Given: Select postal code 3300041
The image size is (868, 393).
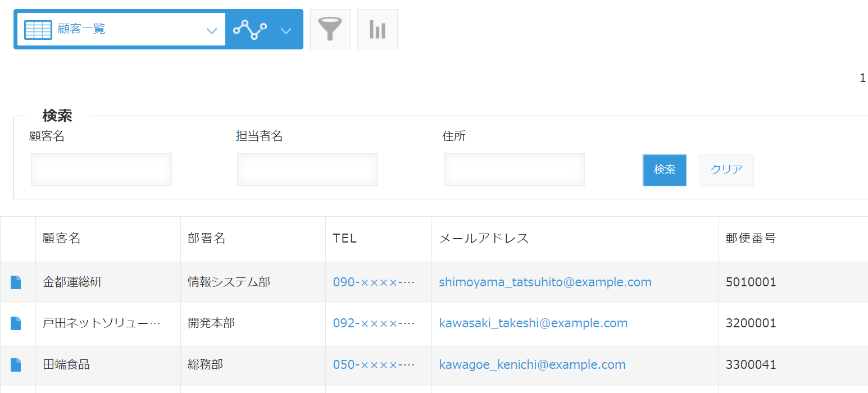Looking at the screenshot, I should click(751, 365).
